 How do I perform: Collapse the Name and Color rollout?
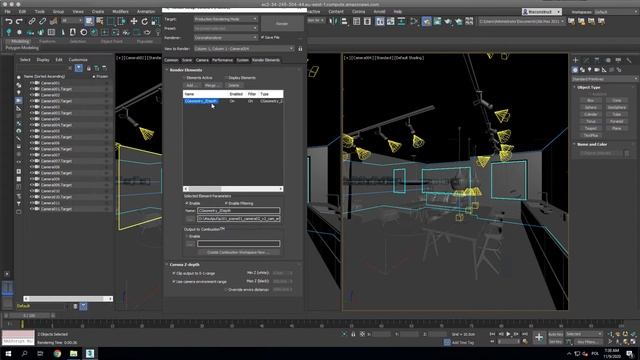592,144
